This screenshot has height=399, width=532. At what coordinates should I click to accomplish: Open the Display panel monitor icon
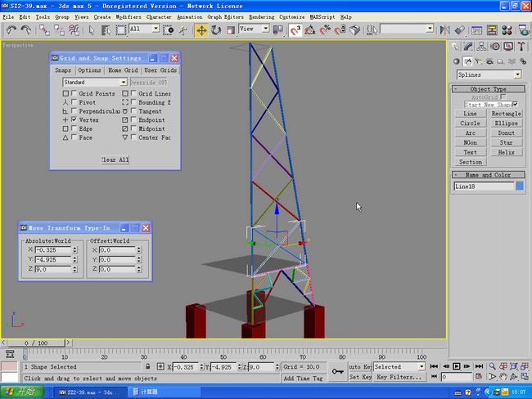(508, 47)
